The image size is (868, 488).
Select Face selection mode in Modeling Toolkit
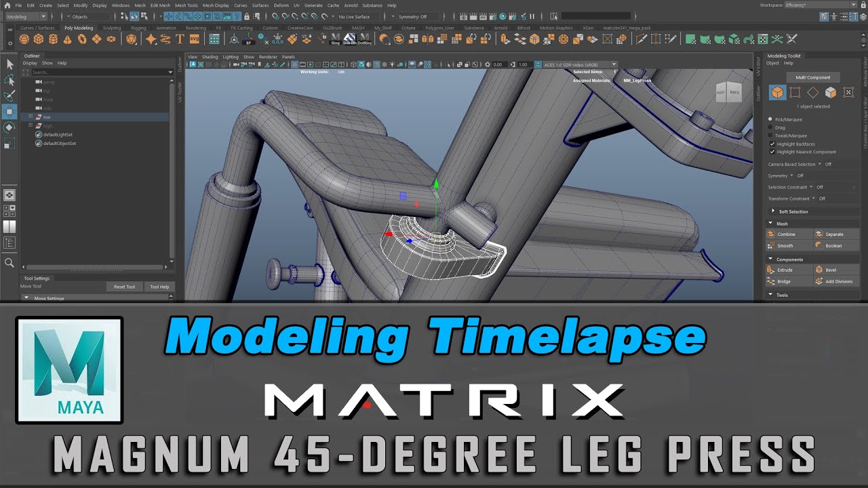coord(830,92)
